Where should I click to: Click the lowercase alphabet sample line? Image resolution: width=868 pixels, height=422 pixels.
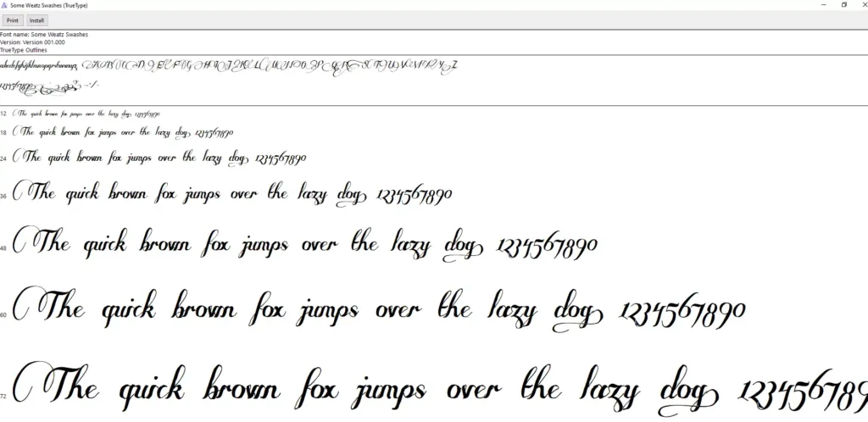[x=39, y=66]
